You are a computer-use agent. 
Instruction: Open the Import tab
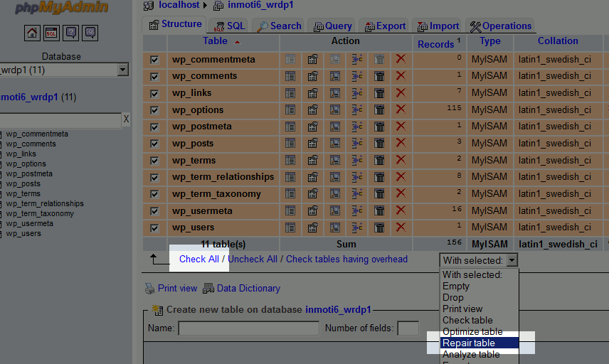point(438,26)
